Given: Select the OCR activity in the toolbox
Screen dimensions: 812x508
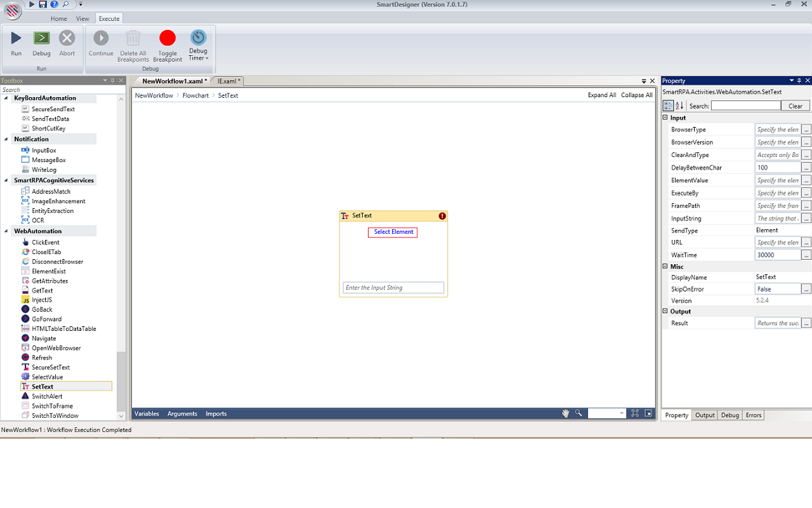Looking at the screenshot, I should click(39, 220).
